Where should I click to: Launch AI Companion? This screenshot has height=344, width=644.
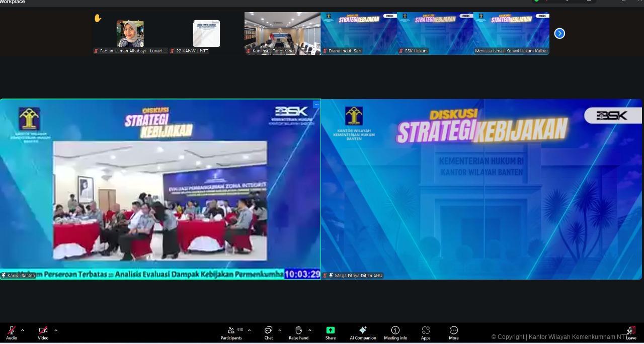click(x=363, y=331)
